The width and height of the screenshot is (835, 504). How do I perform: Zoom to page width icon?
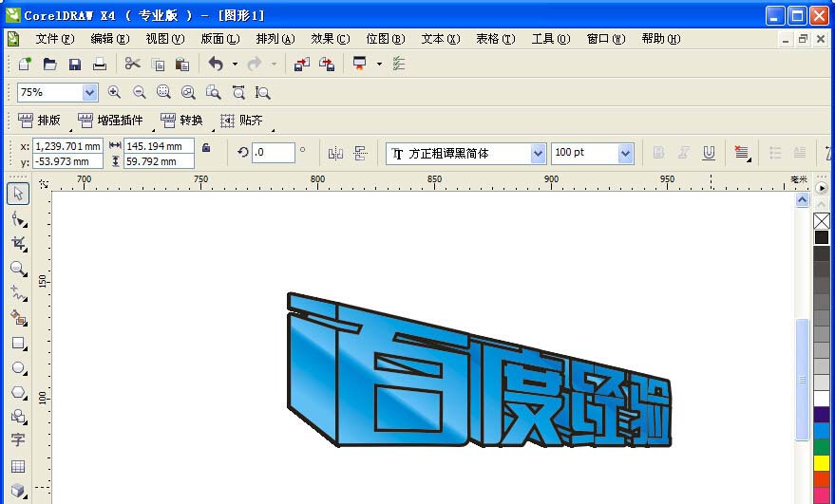(x=238, y=92)
